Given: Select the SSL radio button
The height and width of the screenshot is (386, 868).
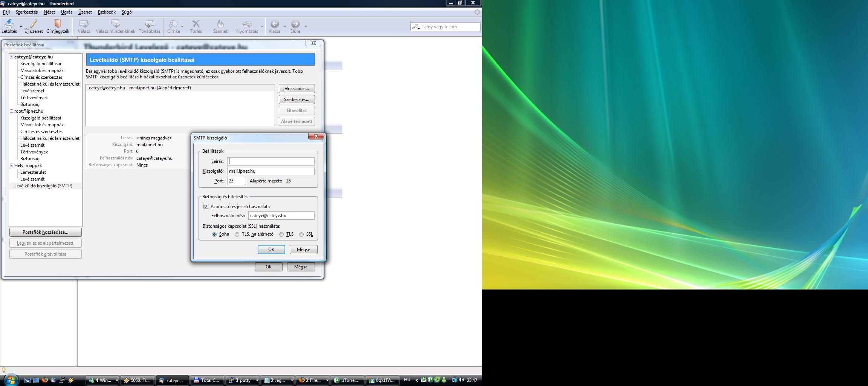Looking at the screenshot, I should tap(301, 234).
